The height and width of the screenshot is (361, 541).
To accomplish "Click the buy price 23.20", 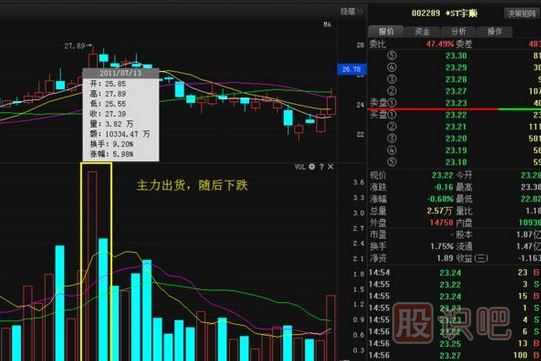I will tap(456, 138).
